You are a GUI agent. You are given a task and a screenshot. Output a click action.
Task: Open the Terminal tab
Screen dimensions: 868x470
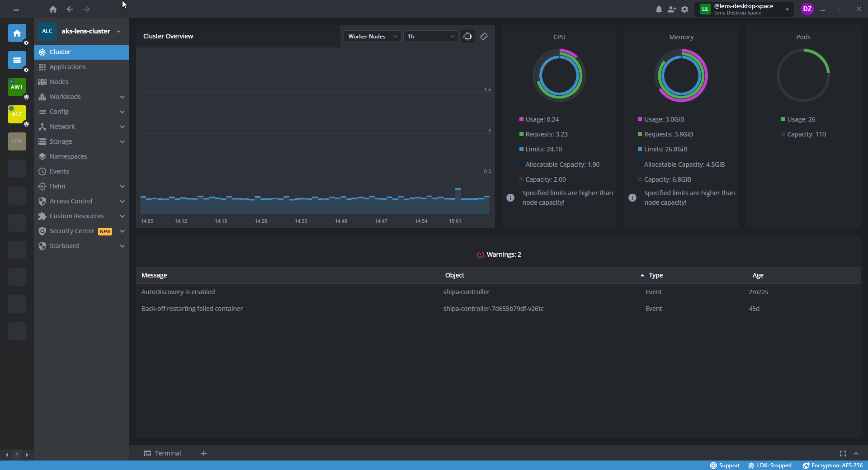163,453
